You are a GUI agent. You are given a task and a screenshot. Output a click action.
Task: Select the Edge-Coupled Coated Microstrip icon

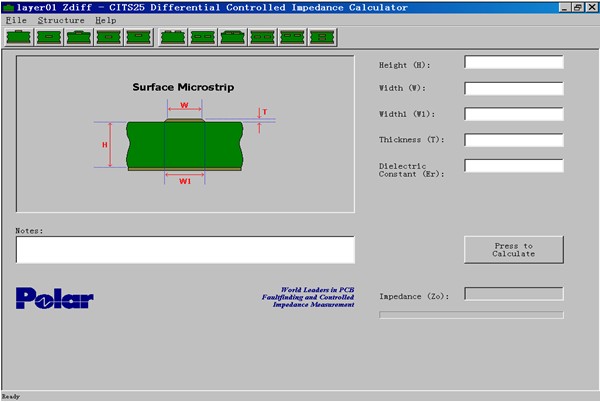[202, 37]
